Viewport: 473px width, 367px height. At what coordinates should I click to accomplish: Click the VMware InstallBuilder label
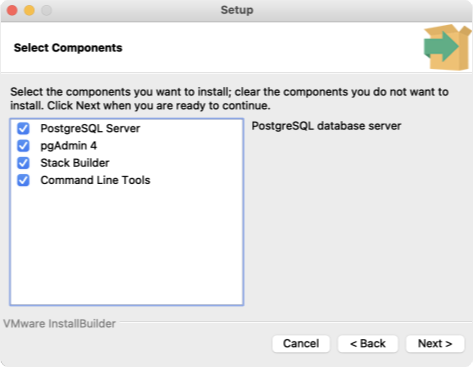tap(59, 323)
